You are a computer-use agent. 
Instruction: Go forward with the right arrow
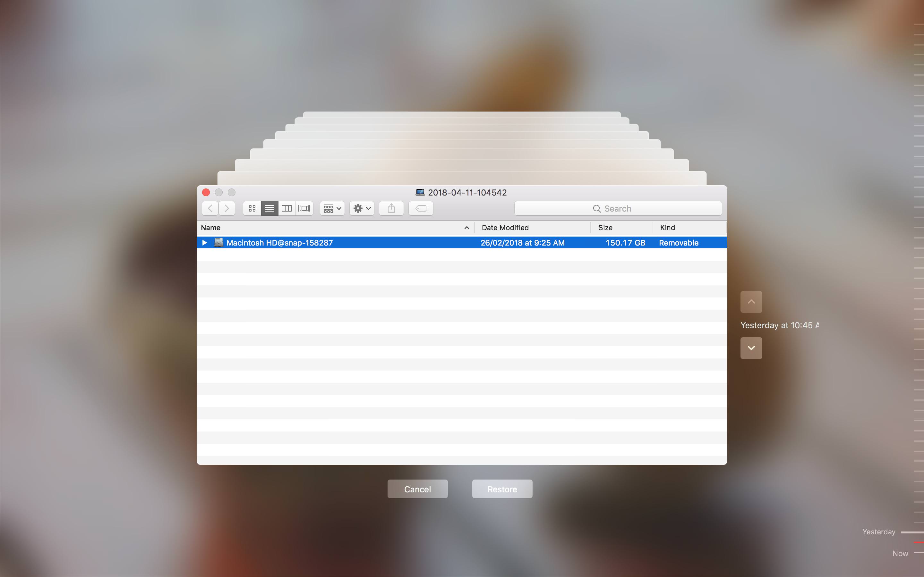click(x=227, y=208)
